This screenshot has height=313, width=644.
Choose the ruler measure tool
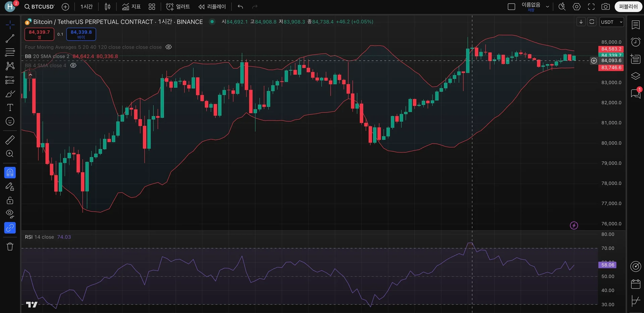10,140
